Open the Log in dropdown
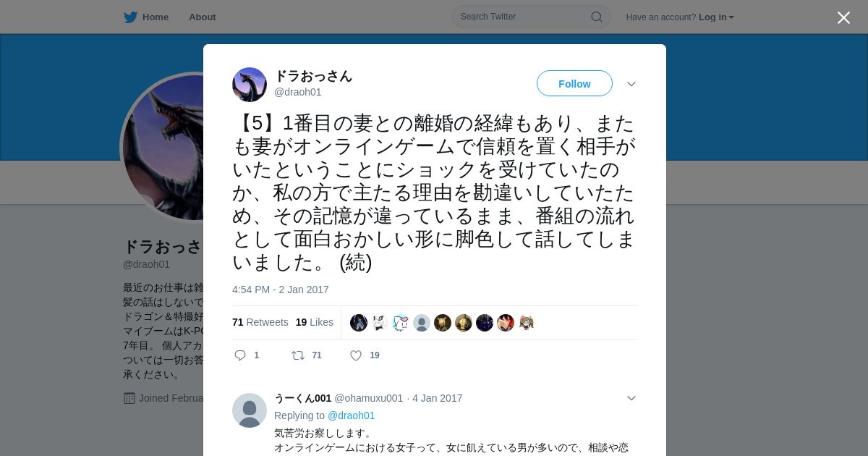Viewport: 868px width, 456px height. click(716, 17)
